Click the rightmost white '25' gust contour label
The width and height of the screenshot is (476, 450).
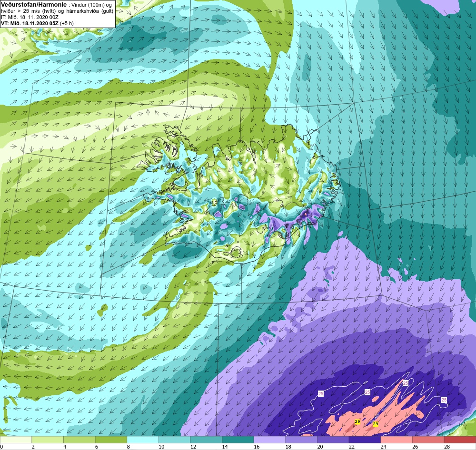point(444,400)
